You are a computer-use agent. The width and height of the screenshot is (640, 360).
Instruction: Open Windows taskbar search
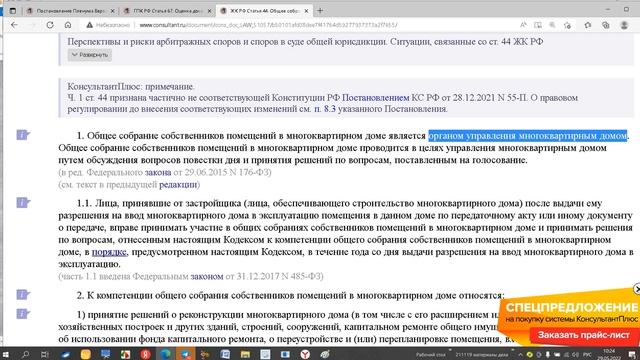point(25,354)
